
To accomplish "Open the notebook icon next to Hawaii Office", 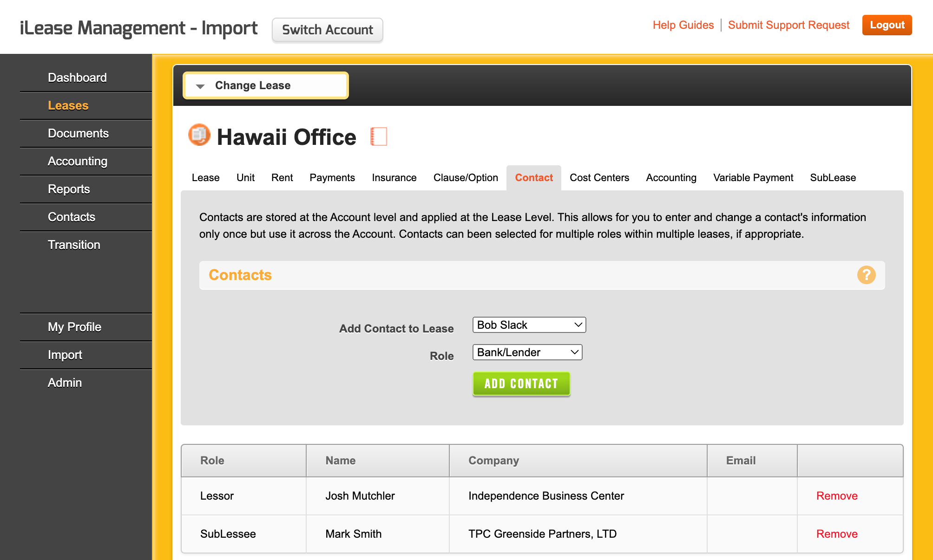I will 379,137.
